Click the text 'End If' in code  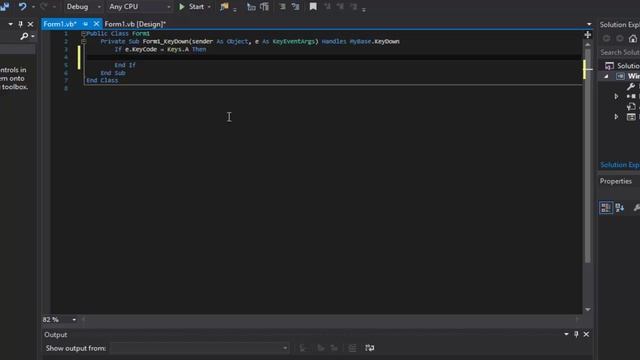pos(125,65)
